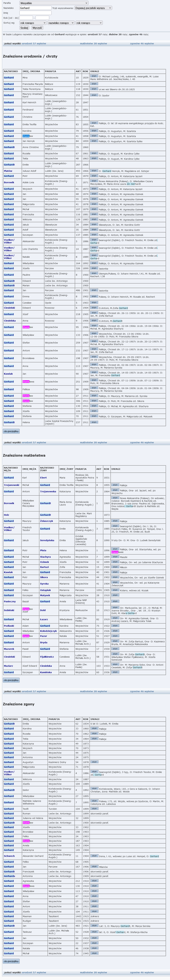Click the surname 'Mazurek'
The width and height of the screenshot is (170, 980).
[x=9, y=649]
